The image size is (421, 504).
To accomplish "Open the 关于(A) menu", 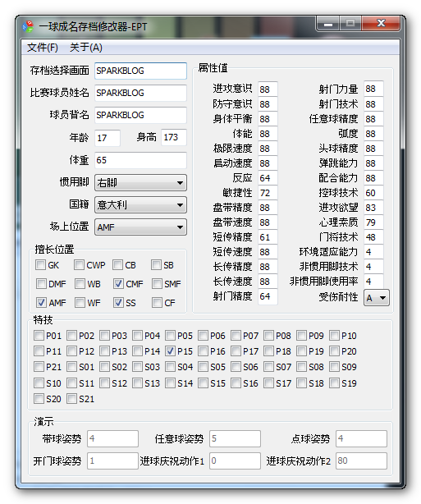I will [x=86, y=48].
